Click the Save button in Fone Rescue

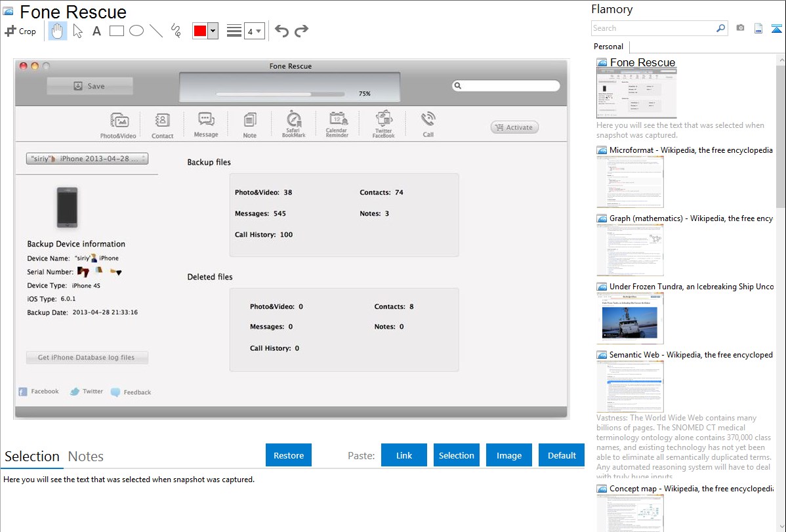tap(90, 86)
